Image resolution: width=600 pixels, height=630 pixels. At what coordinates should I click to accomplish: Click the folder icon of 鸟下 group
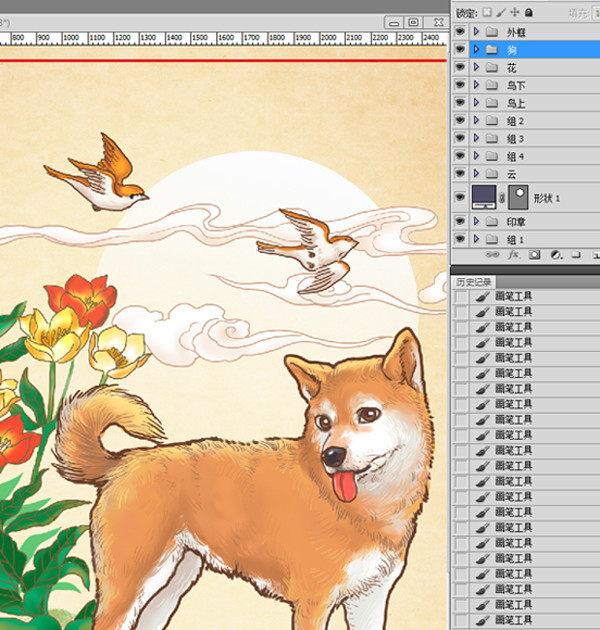(491, 85)
